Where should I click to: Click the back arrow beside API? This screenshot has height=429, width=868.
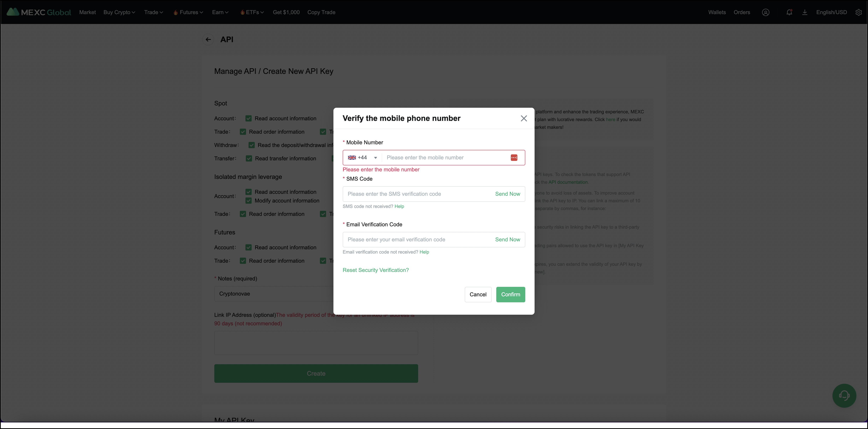click(x=208, y=39)
